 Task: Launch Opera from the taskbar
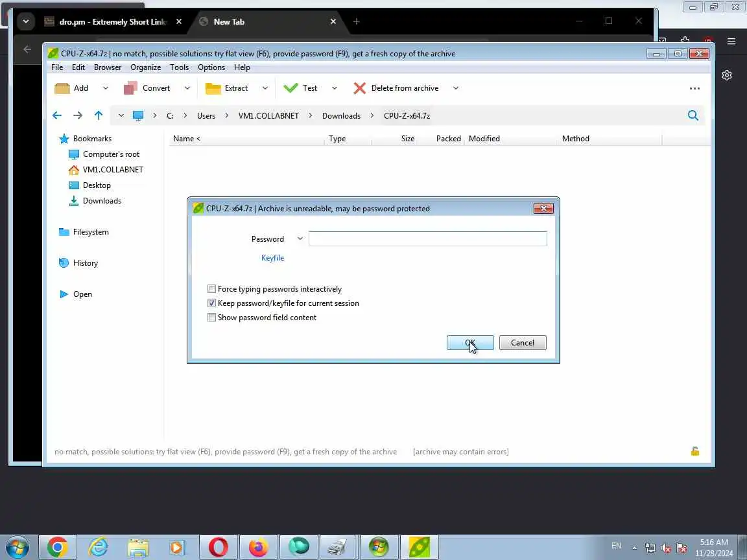click(x=218, y=547)
